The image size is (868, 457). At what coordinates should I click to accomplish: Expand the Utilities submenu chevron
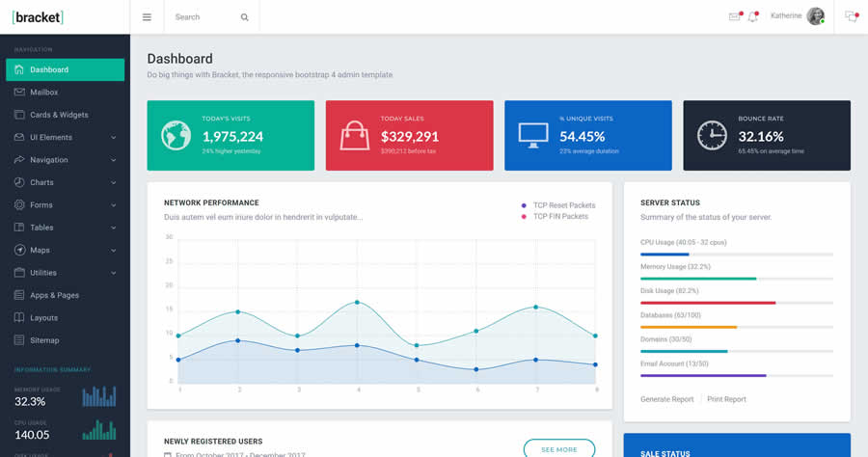(114, 273)
